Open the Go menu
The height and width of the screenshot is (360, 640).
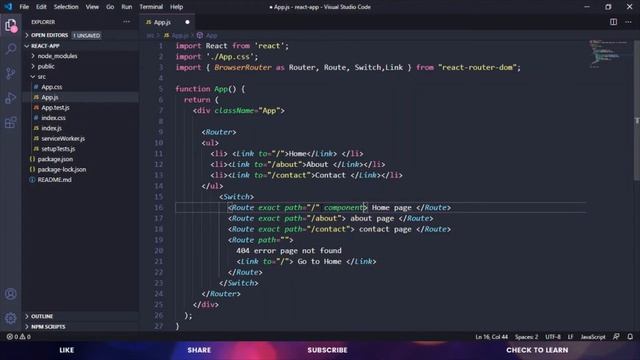110,7
